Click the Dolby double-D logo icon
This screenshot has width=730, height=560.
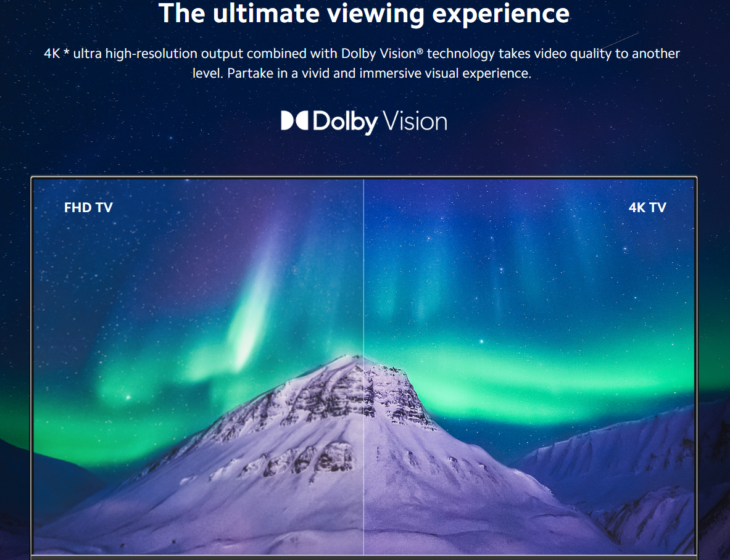(294, 120)
